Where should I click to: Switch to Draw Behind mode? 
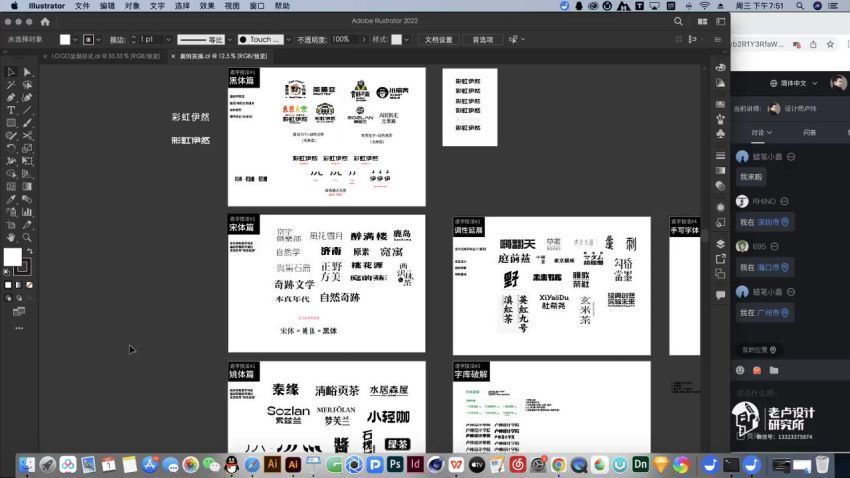[x=19, y=298]
